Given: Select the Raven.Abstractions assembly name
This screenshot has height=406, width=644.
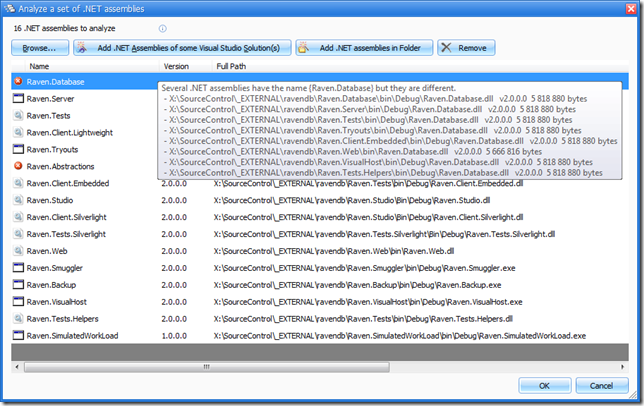Looking at the screenshot, I should 60,166.
